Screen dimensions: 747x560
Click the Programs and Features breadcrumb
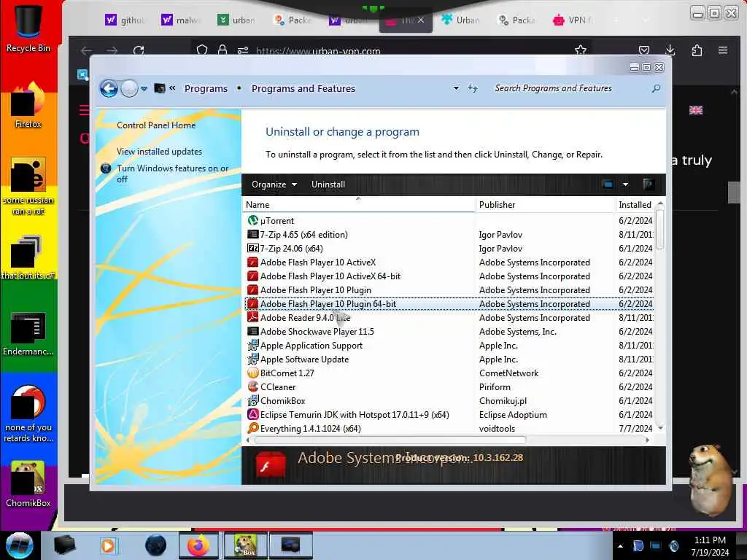tap(303, 88)
